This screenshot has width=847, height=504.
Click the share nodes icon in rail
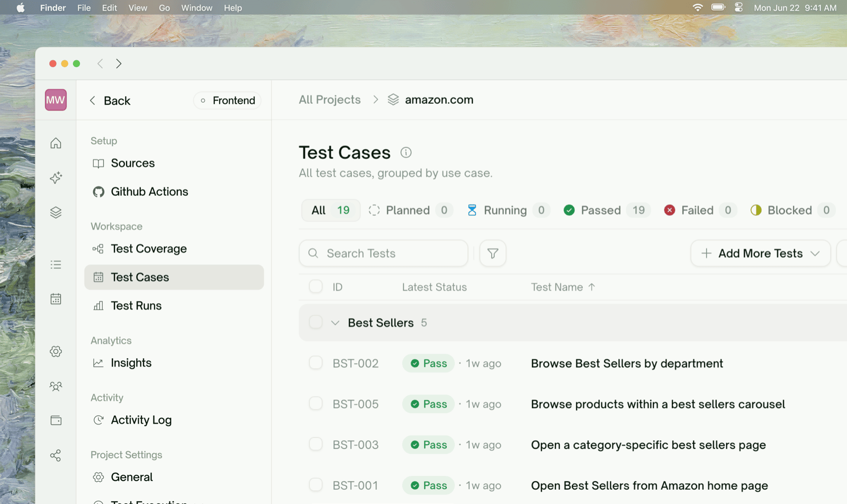tap(56, 455)
